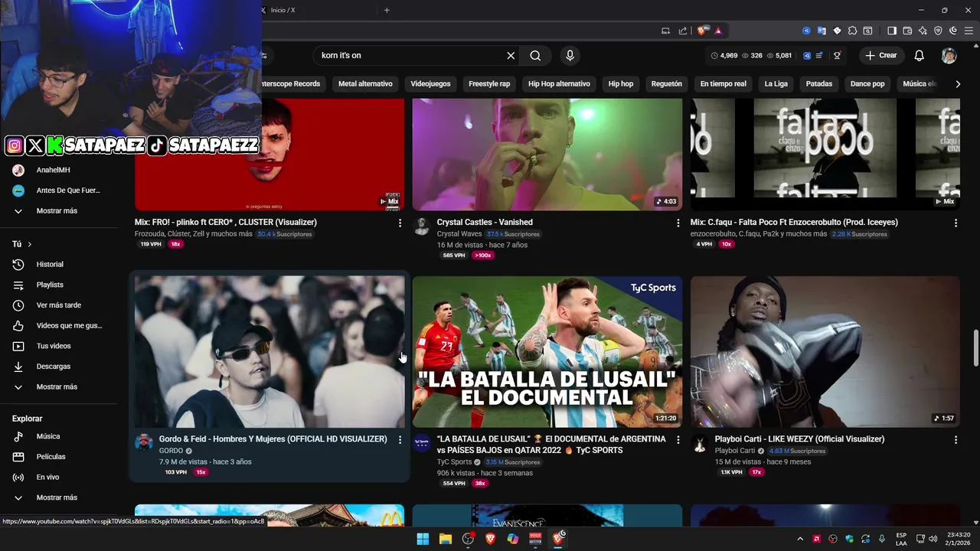Clear the search box with the X icon

(511, 55)
